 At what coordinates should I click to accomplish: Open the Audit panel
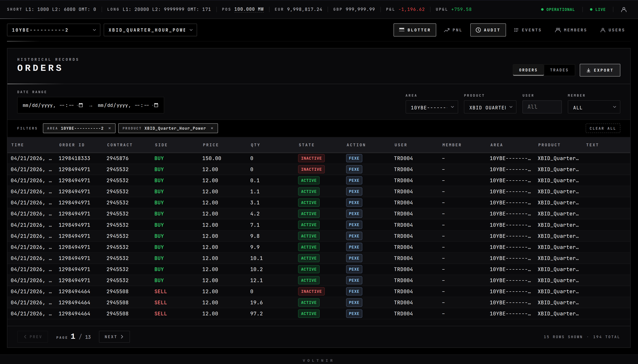487,30
